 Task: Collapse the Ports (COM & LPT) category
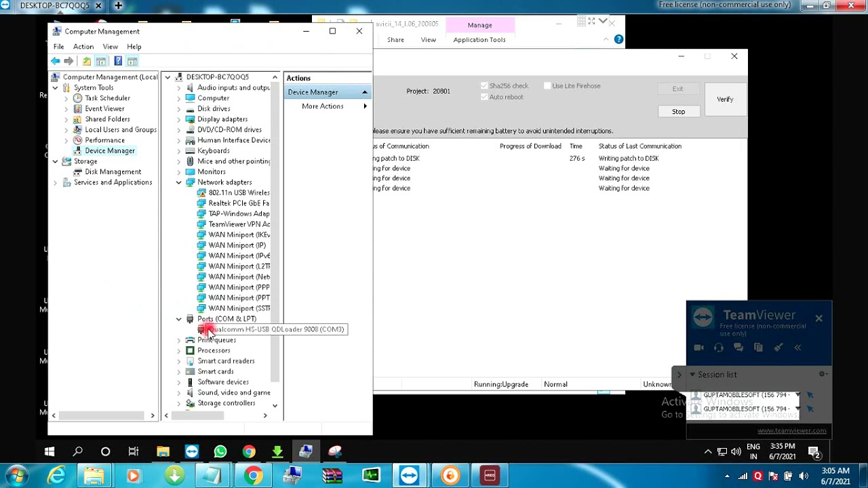click(x=179, y=319)
